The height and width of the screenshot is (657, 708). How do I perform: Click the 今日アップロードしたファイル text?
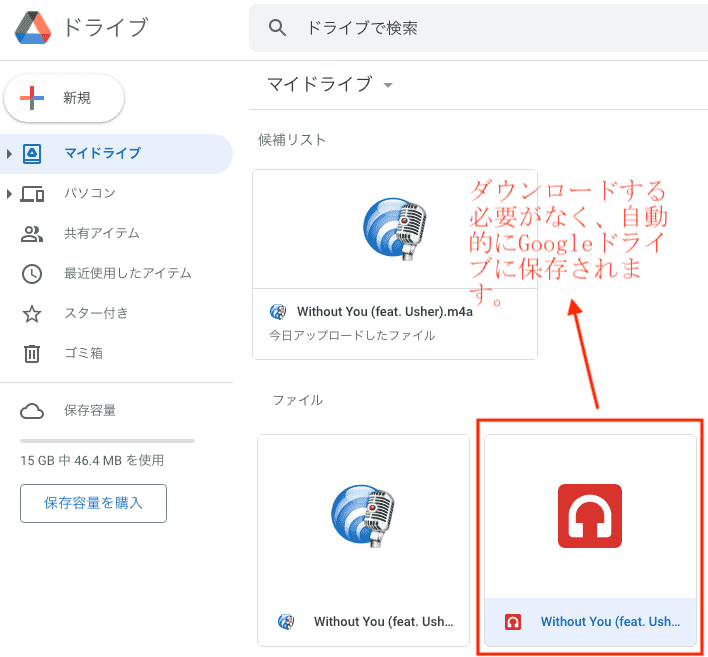click(x=352, y=335)
